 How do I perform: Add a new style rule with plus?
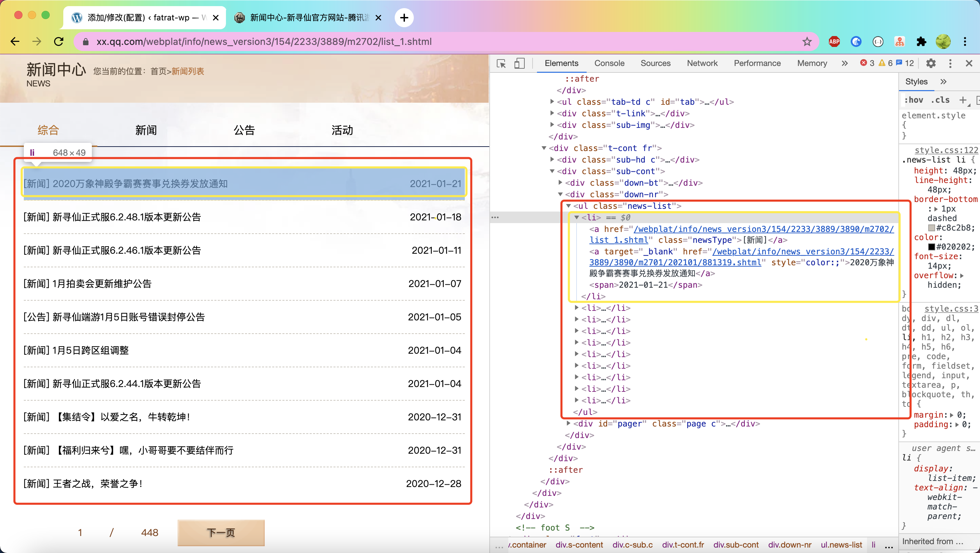pyautogui.click(x=963, y=100)
